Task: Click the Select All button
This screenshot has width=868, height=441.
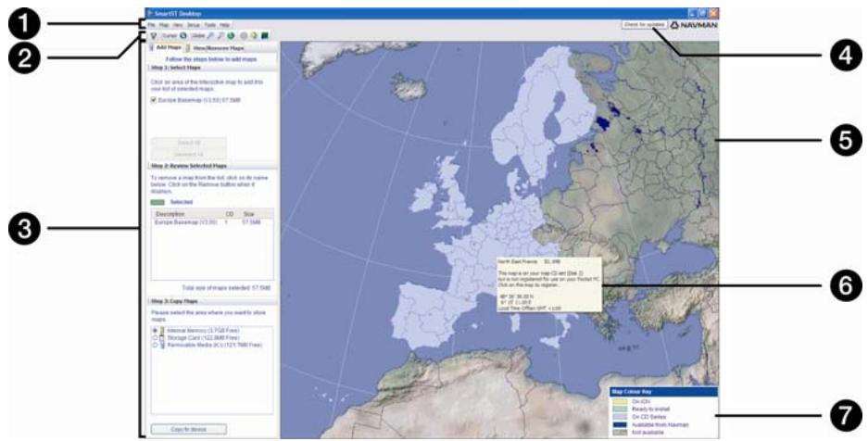Action: pos(189,143)
